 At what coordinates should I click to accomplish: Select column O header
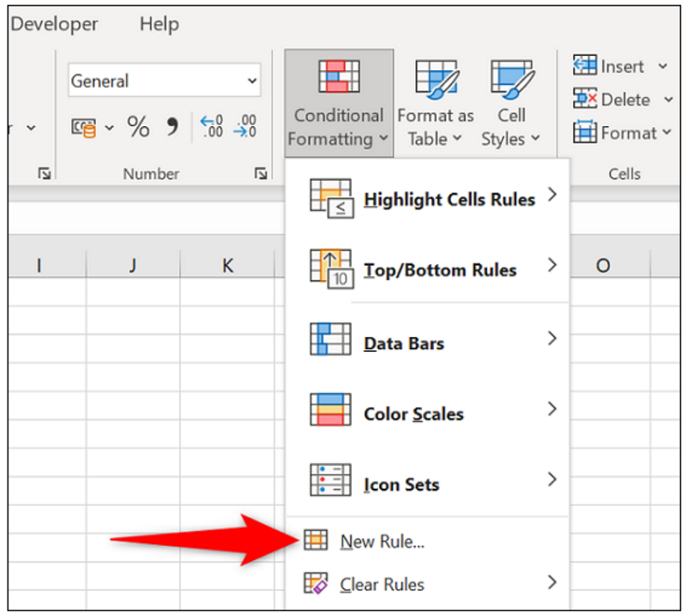click(x=603, y=264)
